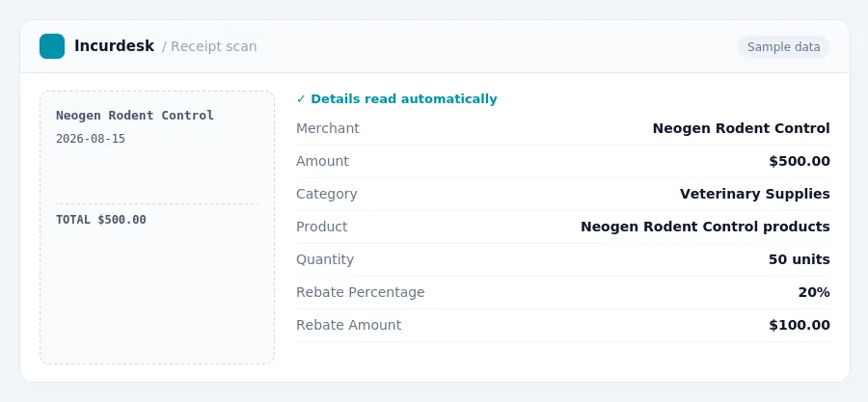Select the 50 units quantity value

coord(799,259)
